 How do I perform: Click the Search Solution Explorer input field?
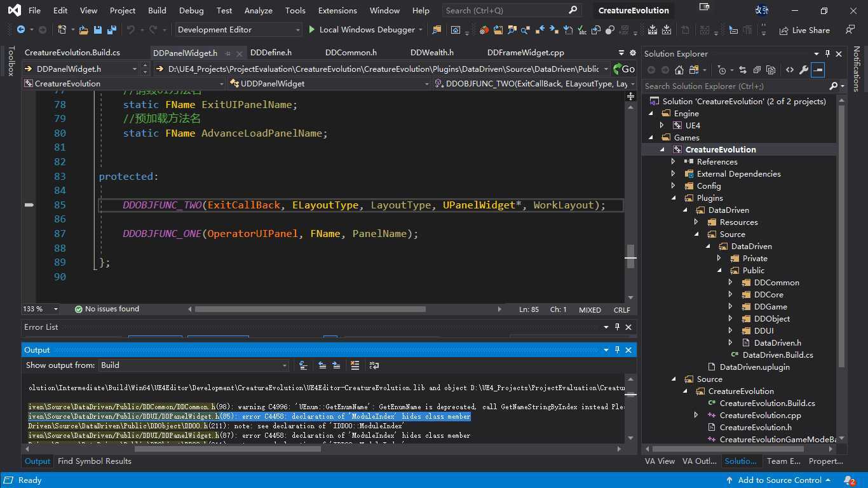[735, 86]
